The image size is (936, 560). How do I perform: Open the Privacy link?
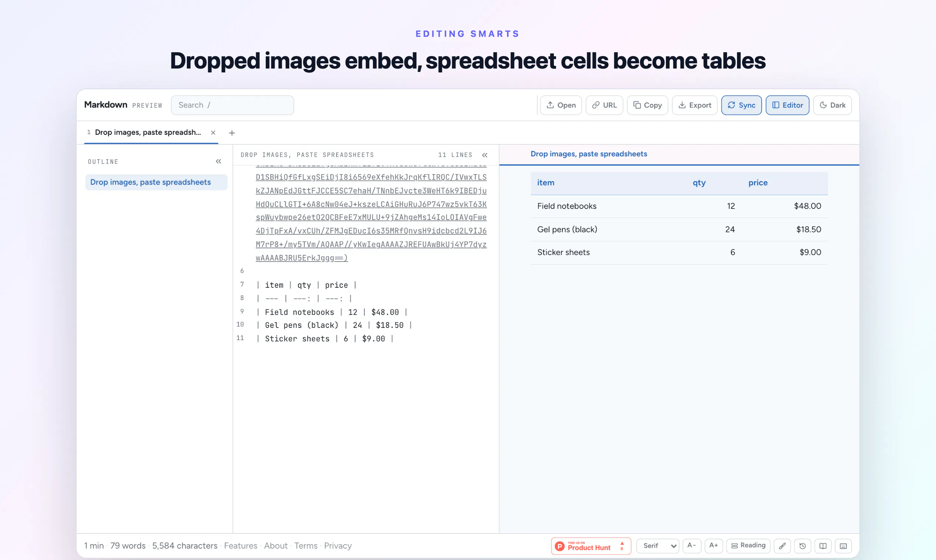click(x=338, y=546)
